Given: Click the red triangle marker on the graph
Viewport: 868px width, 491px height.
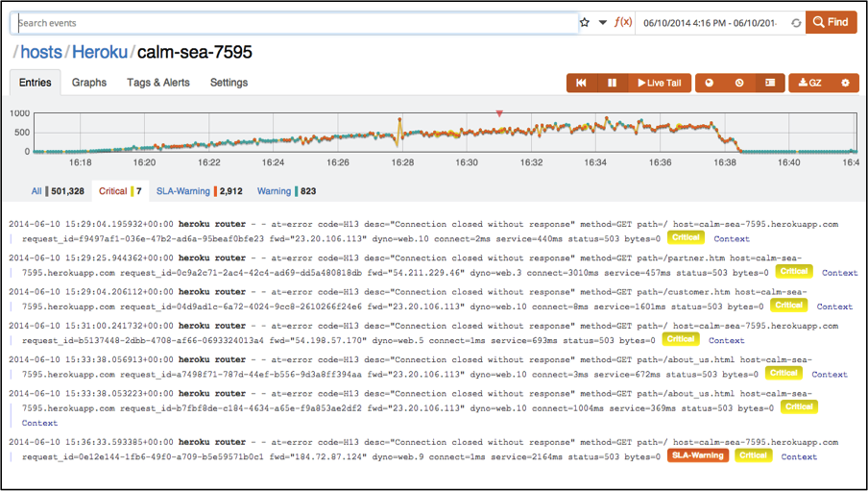Looking at the screenshot, I should [x=499, y=113].
